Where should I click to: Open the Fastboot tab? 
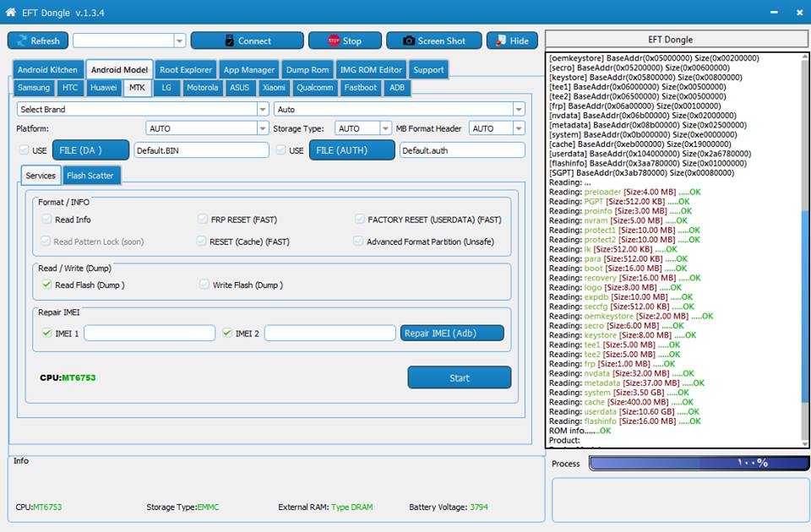pos(361,87)
